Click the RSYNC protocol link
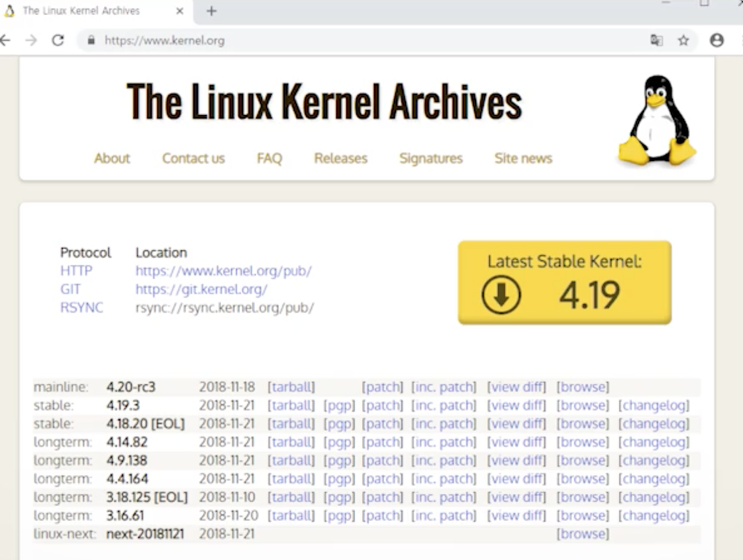The width and height of the screenshot is (743, 560). point(81,308)
